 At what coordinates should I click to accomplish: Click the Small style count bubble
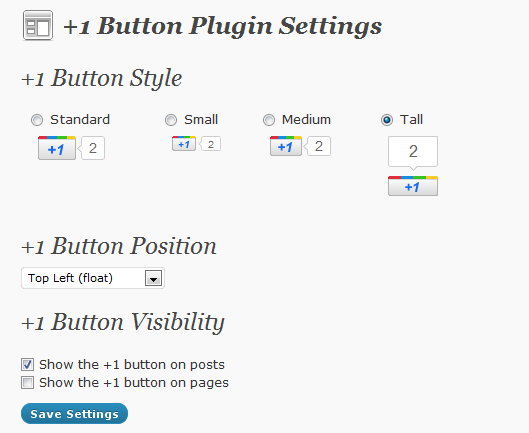tap(210, 144)
